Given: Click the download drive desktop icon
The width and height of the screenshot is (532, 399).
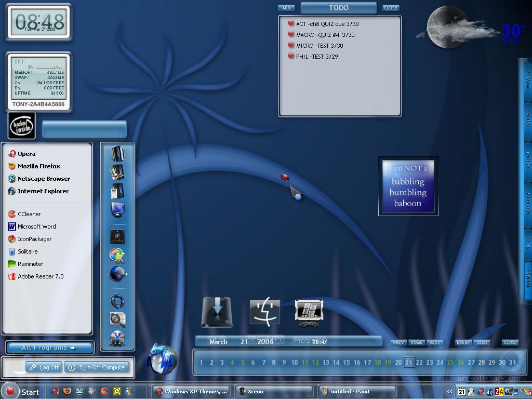Looking at the screenshot, I should (217, 312).
